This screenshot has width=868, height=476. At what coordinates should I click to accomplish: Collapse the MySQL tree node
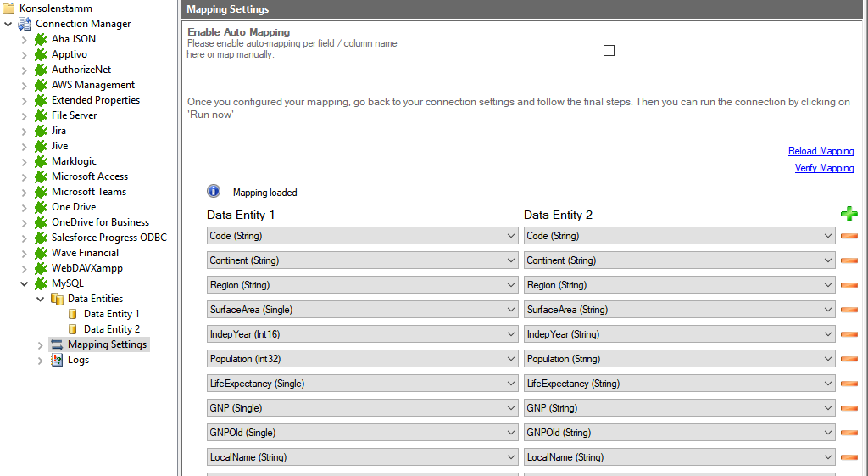click(24, 283)
